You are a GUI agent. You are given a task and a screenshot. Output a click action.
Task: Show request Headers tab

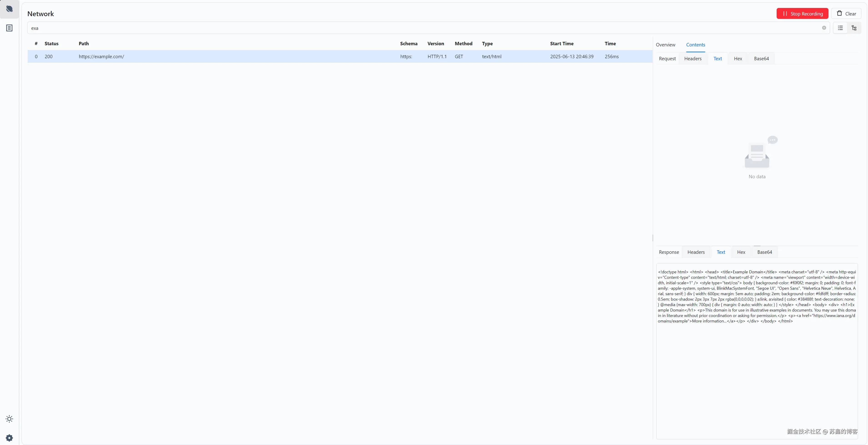coord(693,59)
